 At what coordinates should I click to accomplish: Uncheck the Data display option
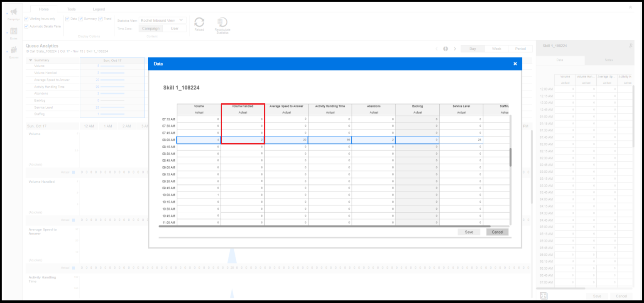coord(67,19)
